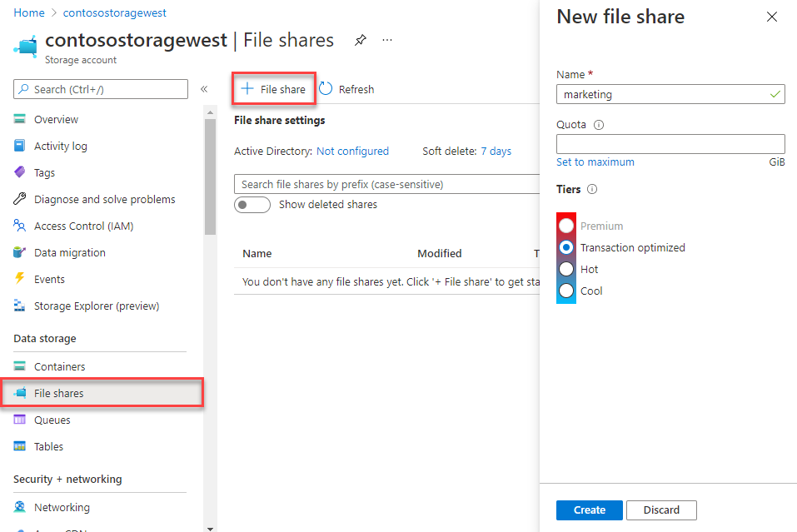The width and height of the screenshot is (797, 532).
Task: Open the Tiers info tooltip
Action: (591, 189)
